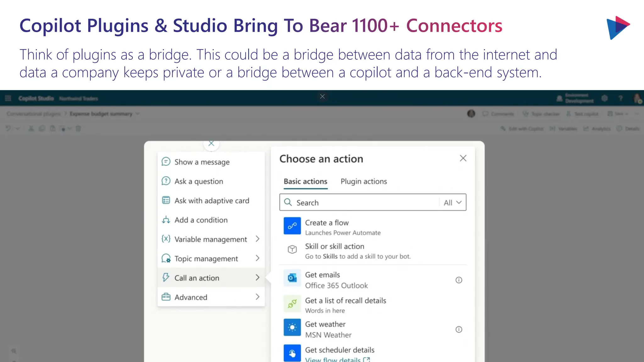The width and height of the screenshot is (644, 362).
Task: Click Edit with Copilot button
Action: point(522,129)
